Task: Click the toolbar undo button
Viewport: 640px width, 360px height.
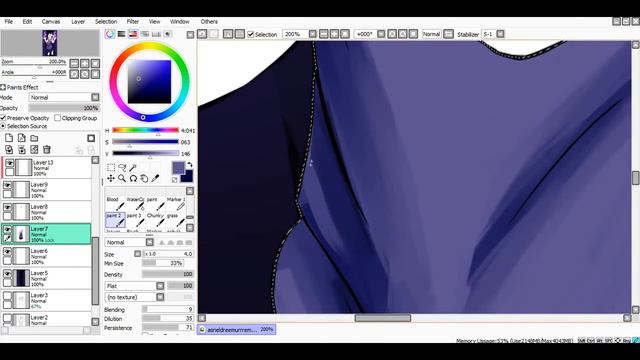Action: coord(202,34)
